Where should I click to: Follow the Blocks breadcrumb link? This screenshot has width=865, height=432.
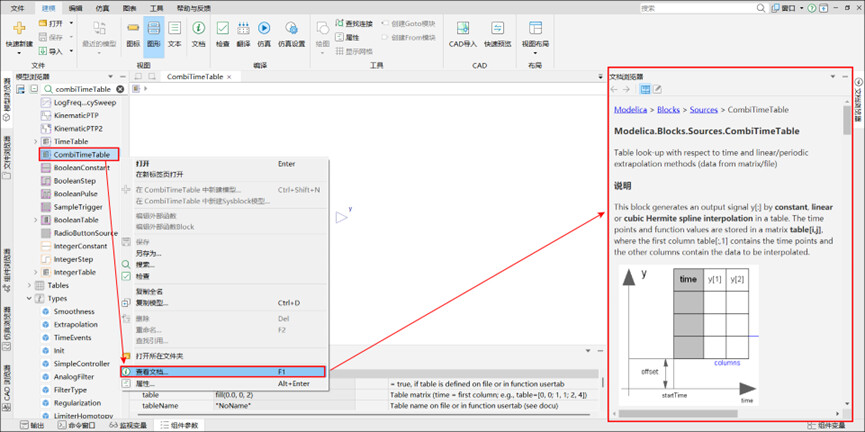pos(668,110)
